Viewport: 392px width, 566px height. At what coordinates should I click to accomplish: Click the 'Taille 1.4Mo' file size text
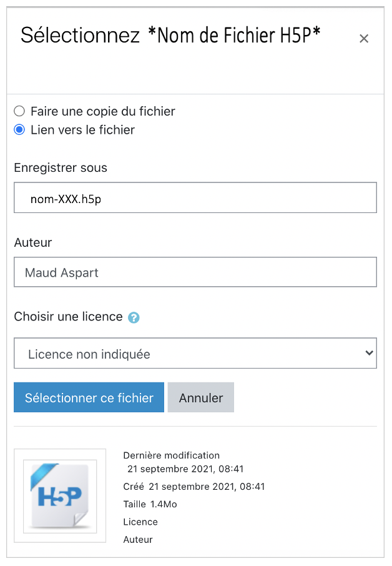coord(150,504)
